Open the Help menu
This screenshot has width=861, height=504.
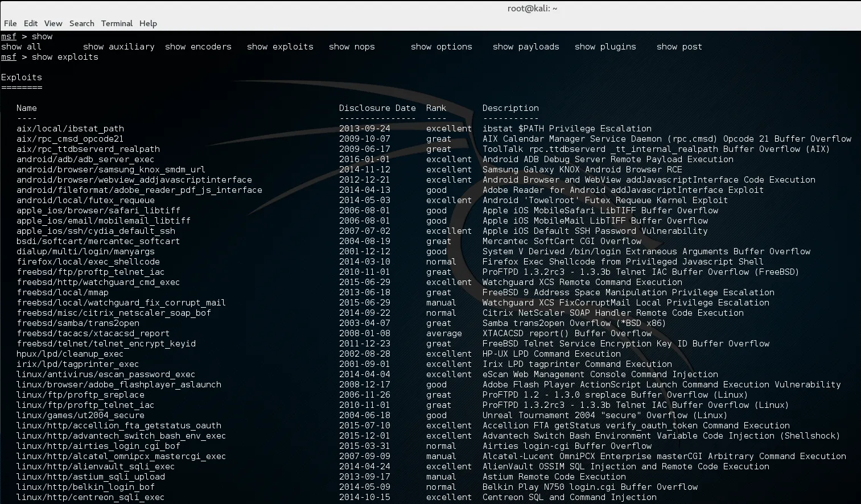(x=148, y=23)
